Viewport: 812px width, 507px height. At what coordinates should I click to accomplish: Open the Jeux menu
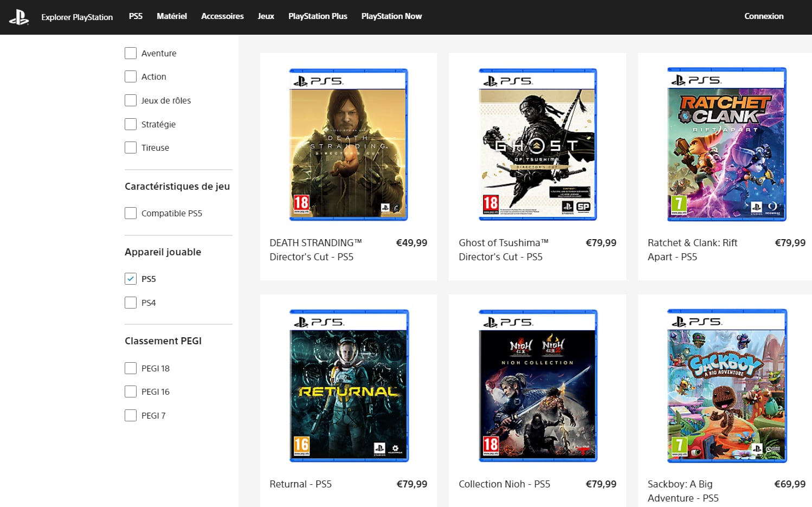(x=266, y=16)
